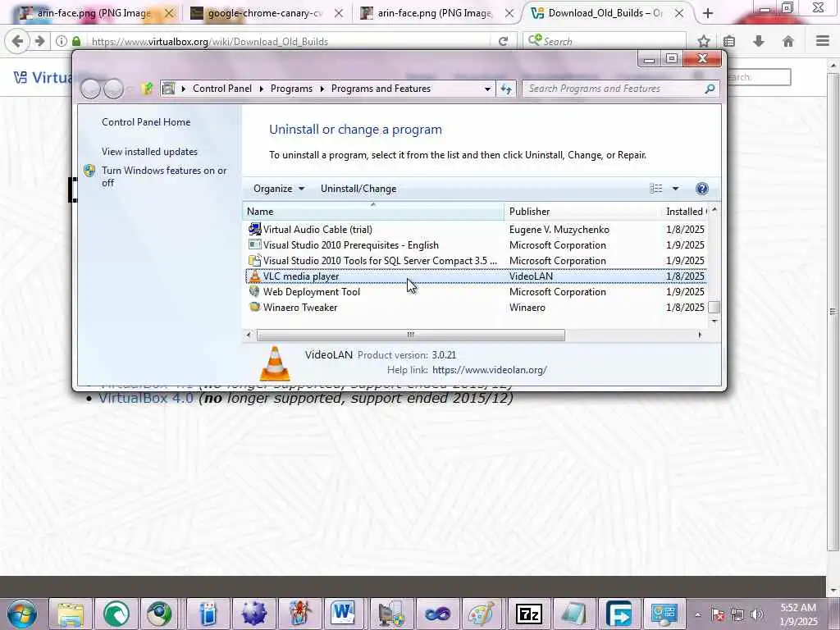
Task: Click the Programs breadcrumb
Action: [291, 89]
